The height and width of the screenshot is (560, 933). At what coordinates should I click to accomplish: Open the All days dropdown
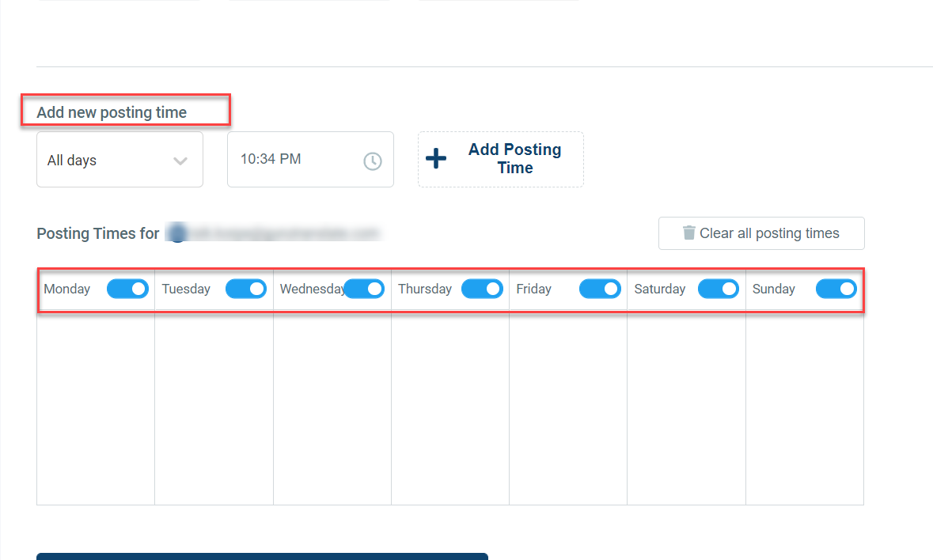(119, 159)
